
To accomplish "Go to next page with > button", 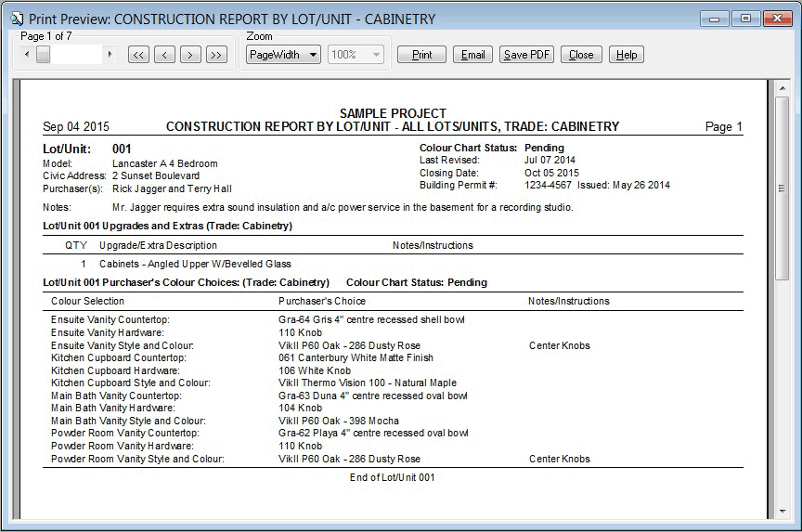I will click(x=190, y=55).
